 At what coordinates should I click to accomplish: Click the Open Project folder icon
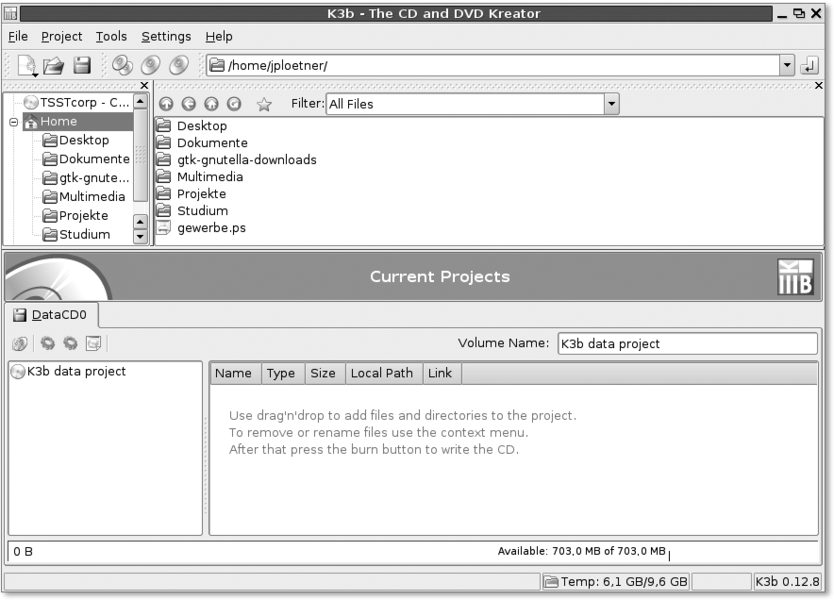click(54, 66)
